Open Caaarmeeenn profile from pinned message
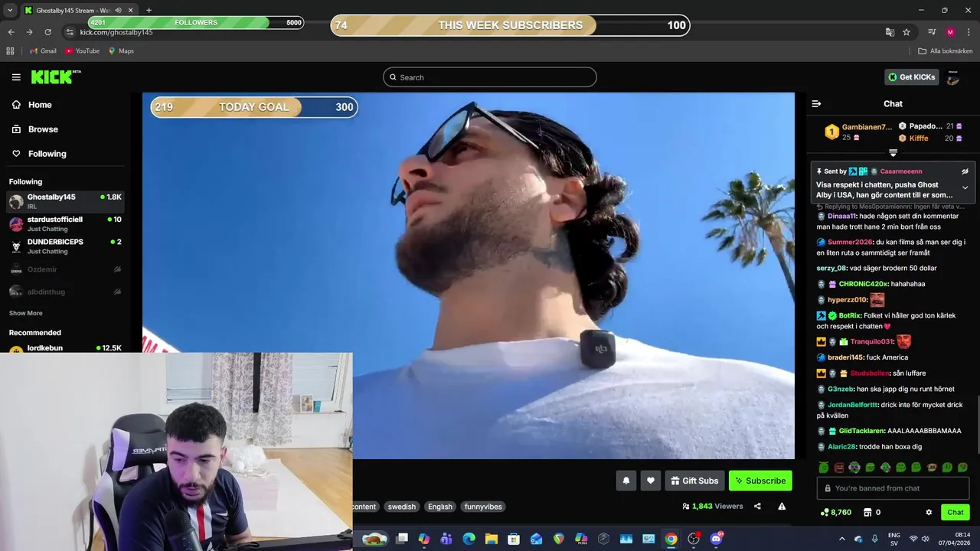 click(901, 171)
